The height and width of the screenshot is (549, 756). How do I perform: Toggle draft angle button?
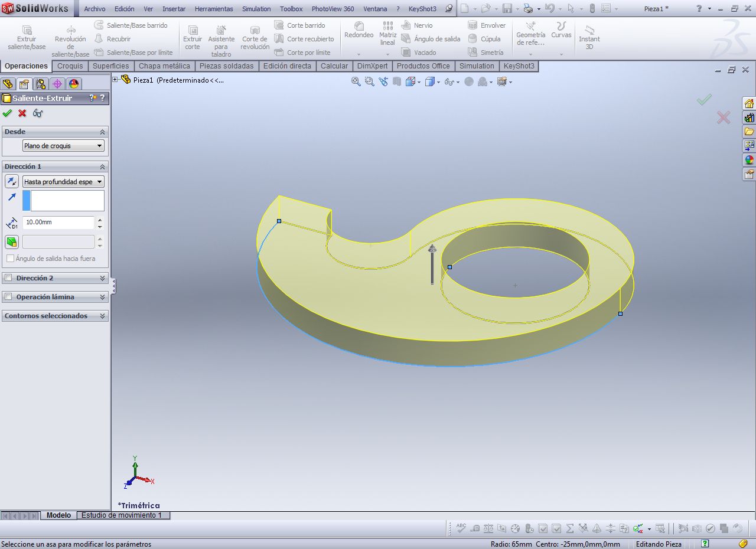(12, 241)
